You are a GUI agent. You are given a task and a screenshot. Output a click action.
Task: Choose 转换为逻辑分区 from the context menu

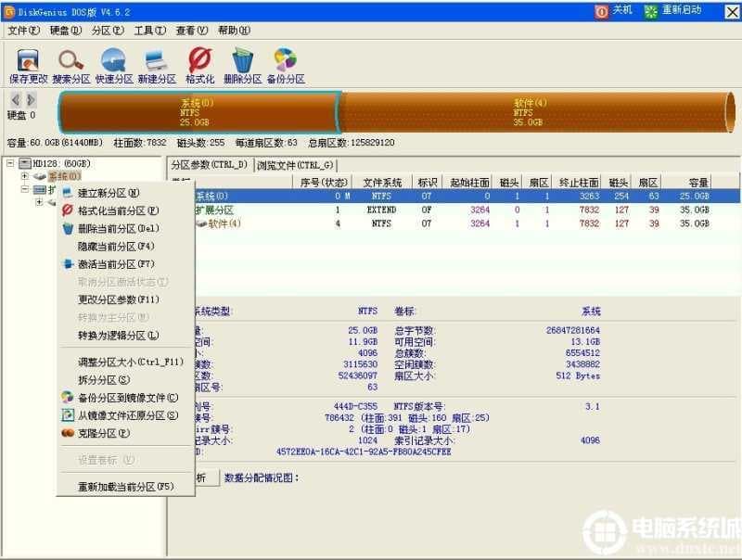[118, 336]
